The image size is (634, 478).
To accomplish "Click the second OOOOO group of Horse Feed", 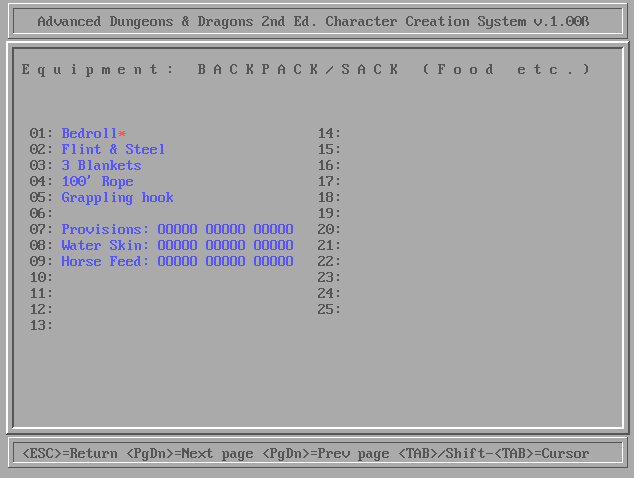I will click(225, 261).
